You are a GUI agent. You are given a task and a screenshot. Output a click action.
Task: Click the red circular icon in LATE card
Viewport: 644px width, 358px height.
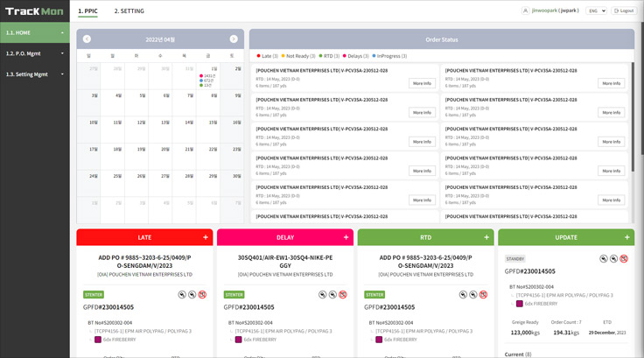[x=202, y=295]
